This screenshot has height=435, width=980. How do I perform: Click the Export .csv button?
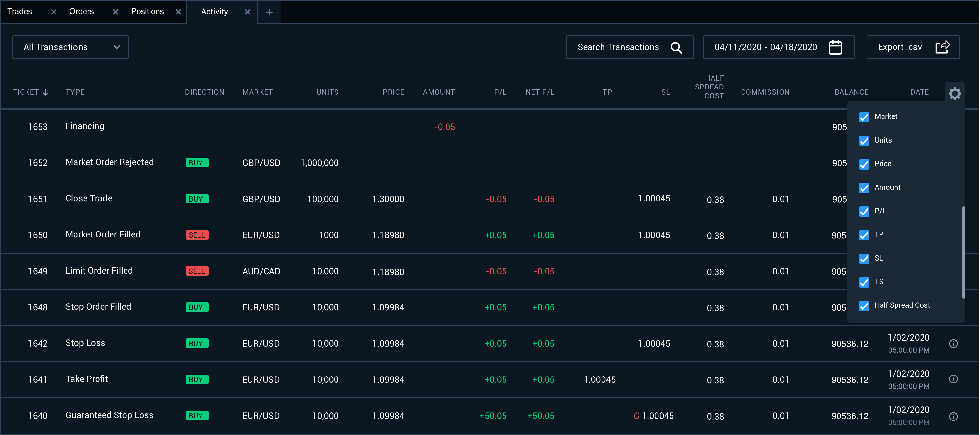(900, 47)
